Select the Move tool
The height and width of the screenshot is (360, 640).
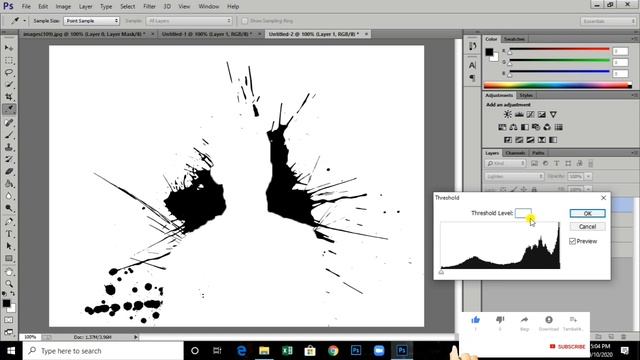(x=9, y=48)
